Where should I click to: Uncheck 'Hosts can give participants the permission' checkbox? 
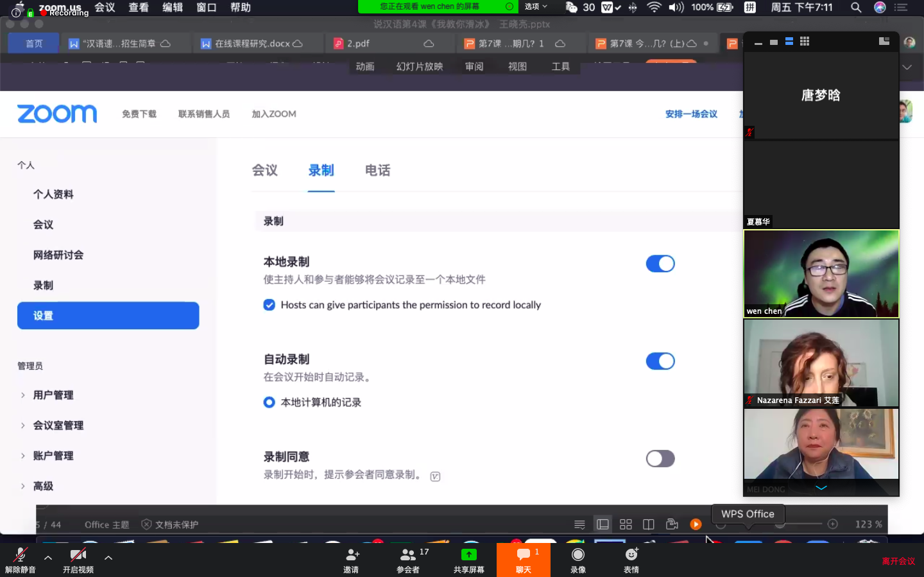click(269, 305)
